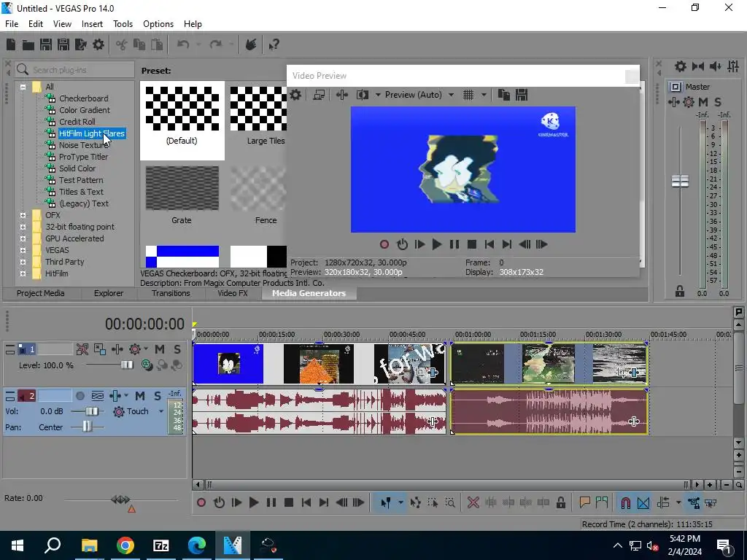Toggle Automatic Crossfades button
This screenshot has width=747, height=560.
(x=643, y=503)
